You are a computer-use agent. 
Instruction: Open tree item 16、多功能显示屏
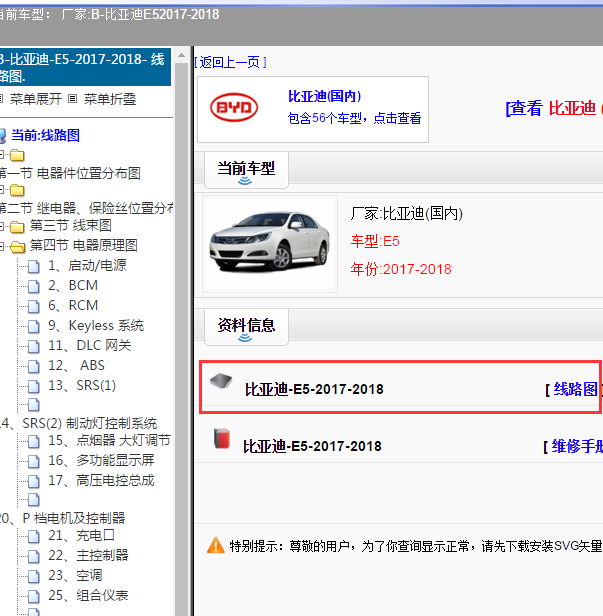click(101, 460)
